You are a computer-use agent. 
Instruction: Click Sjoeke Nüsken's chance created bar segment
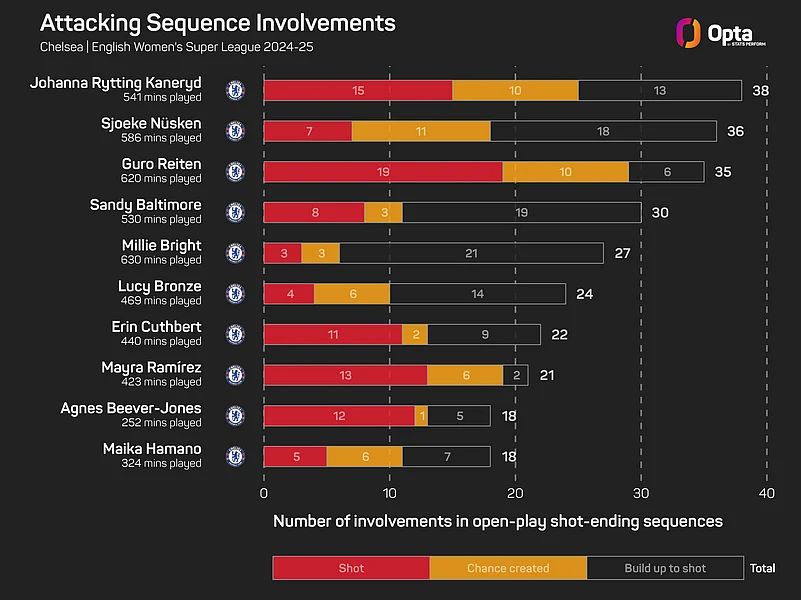(421, 131)
